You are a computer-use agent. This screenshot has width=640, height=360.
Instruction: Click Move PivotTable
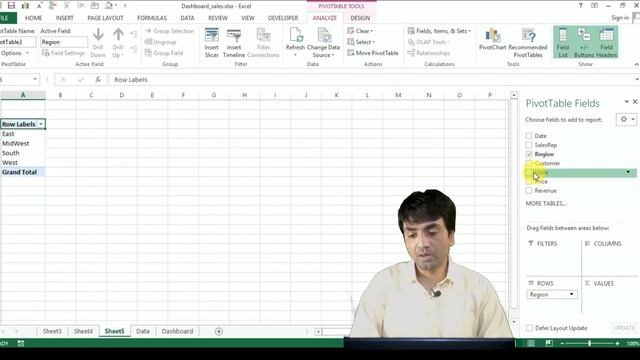(x=373, y=53)
